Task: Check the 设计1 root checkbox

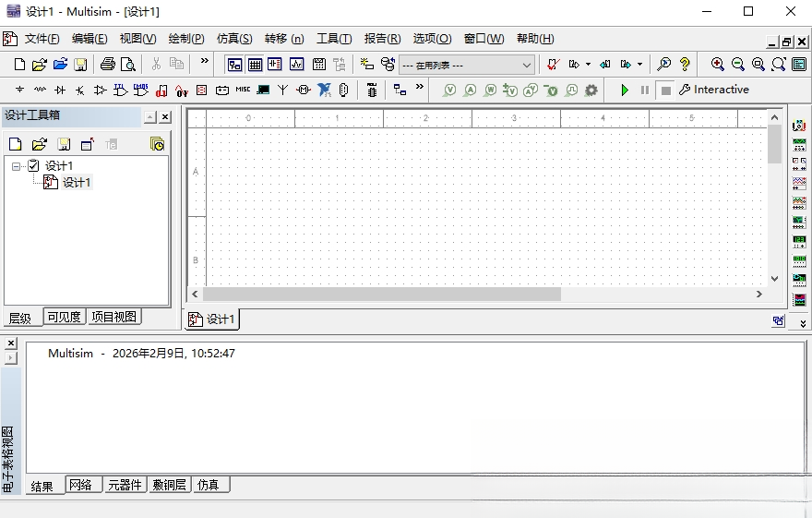Action: (33, 166)
